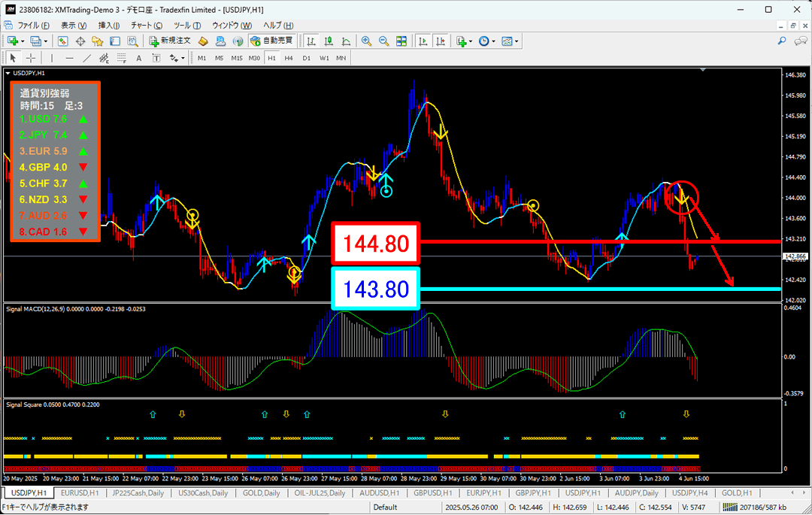Show the Navigator panel star-folder icon
This screenshot has width=812, height=515.
pos(97,41)
